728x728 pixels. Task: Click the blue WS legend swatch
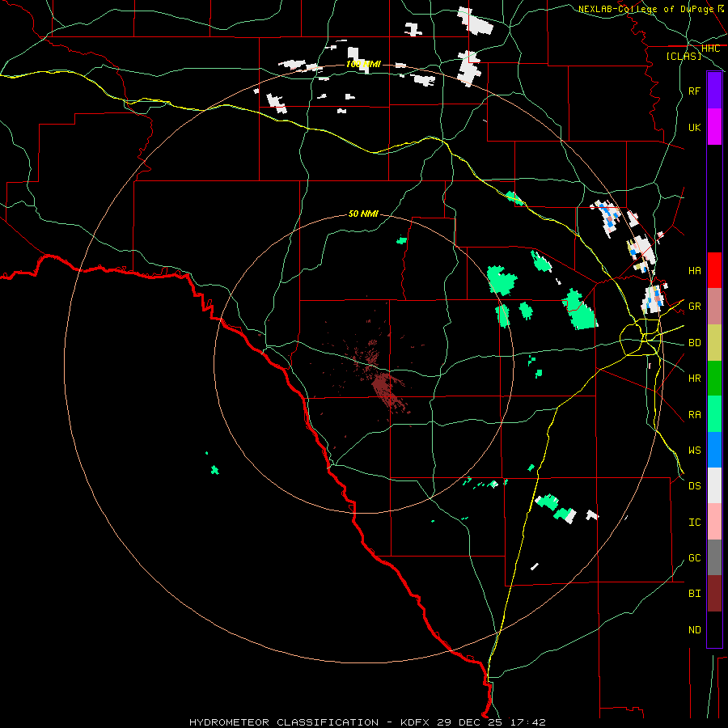pyautogui.click(x=714, y=450)
